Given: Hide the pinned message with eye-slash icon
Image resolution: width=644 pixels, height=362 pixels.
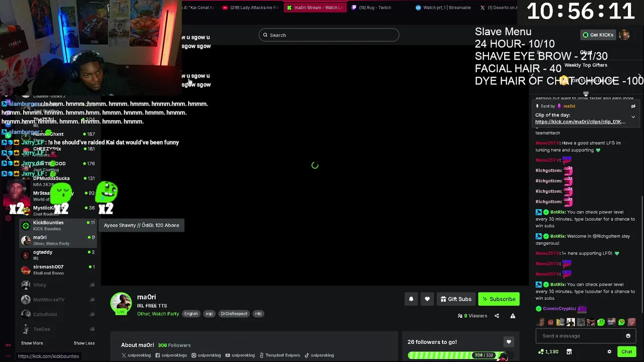Looking at the screenshot, I should coord(633,106).
